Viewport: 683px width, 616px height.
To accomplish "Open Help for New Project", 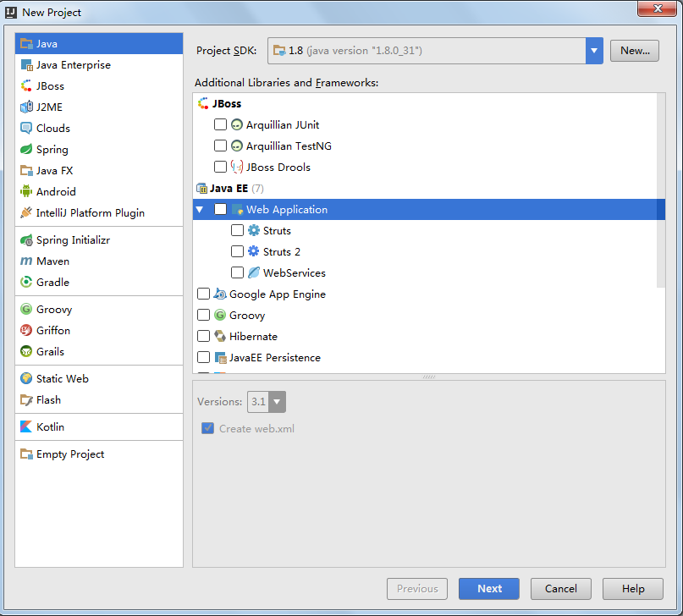I will tap(633, 589).
